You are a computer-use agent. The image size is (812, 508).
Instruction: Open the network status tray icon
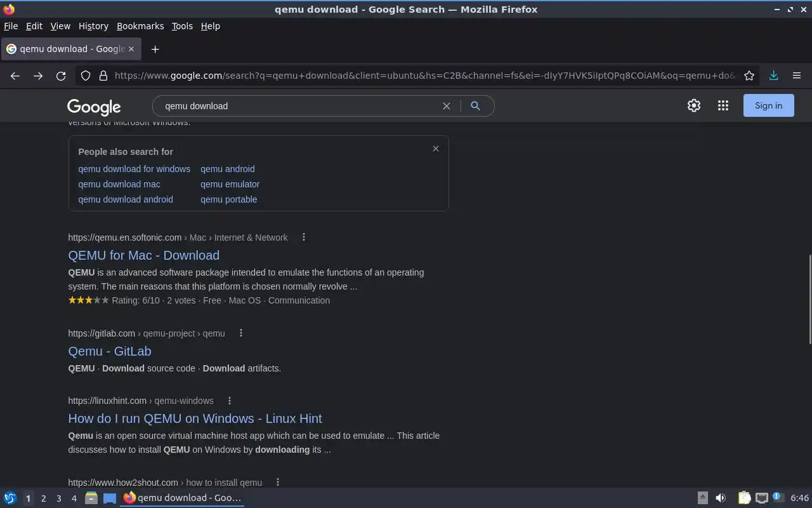762,498
